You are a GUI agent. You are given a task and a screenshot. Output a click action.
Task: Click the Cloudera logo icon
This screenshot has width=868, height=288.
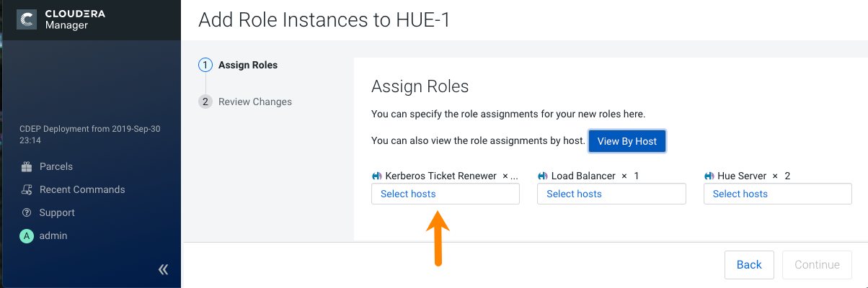tap(27, 19)
